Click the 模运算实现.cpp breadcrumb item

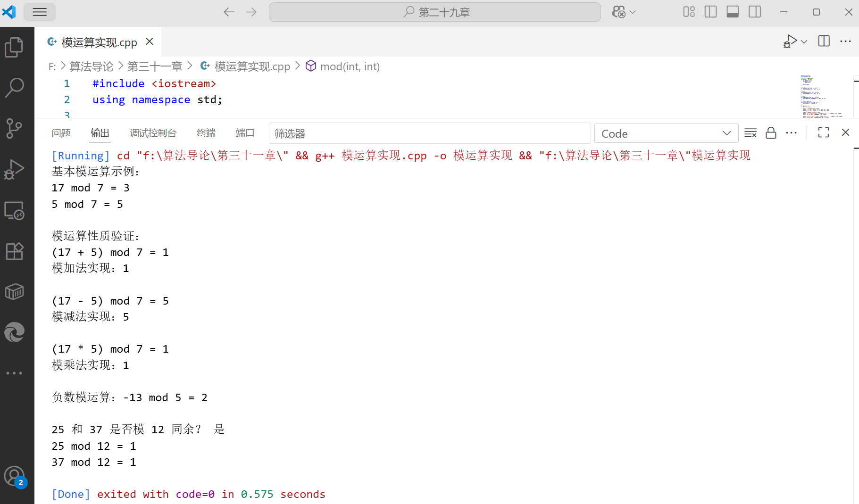coord(252,66)
